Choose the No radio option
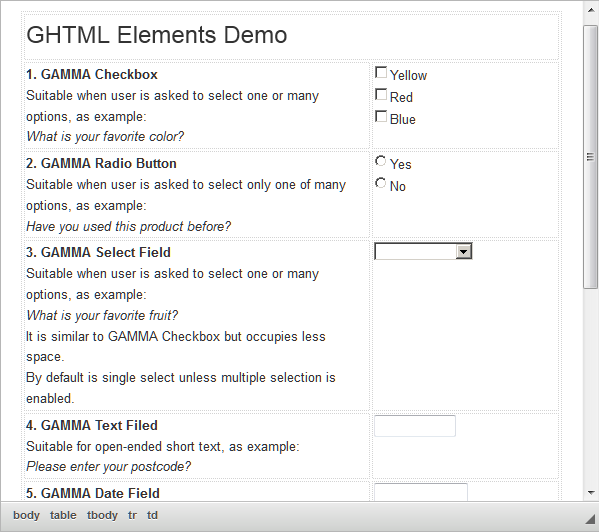The image size is (599, 532). tap(380, 183)
